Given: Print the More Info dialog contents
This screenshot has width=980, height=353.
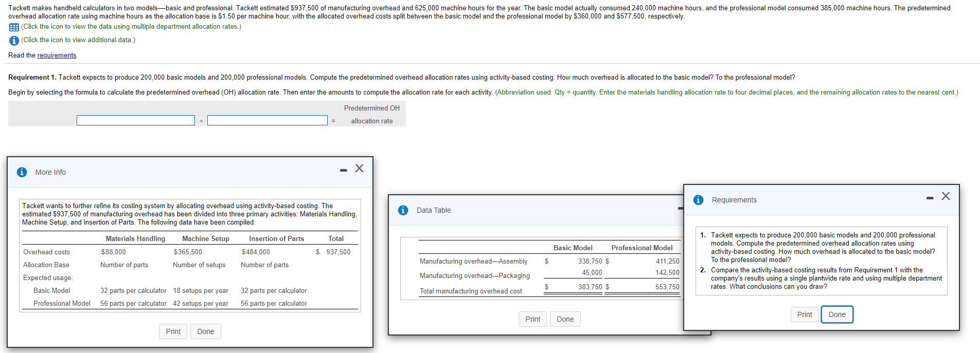Looking at the screenshot, I should pos(173,331).
